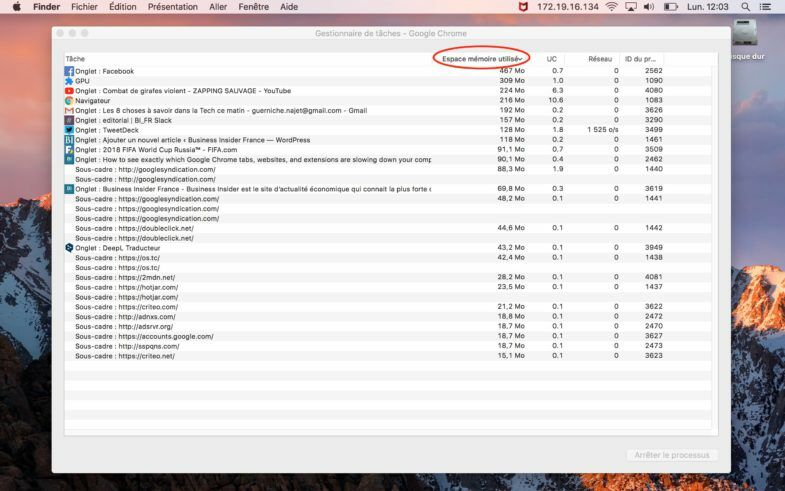This screenshot has height=491, width=785.
Task: Select the 'Sous-cadre : http://adnxs.com/' row
Action: [x=387, y=316]
